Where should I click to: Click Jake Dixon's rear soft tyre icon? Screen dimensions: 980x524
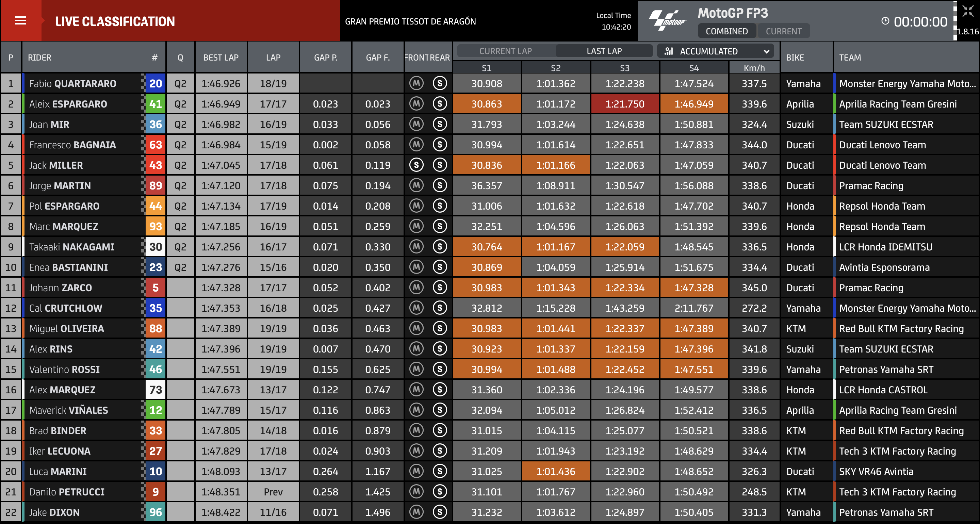tap(440, 512)
